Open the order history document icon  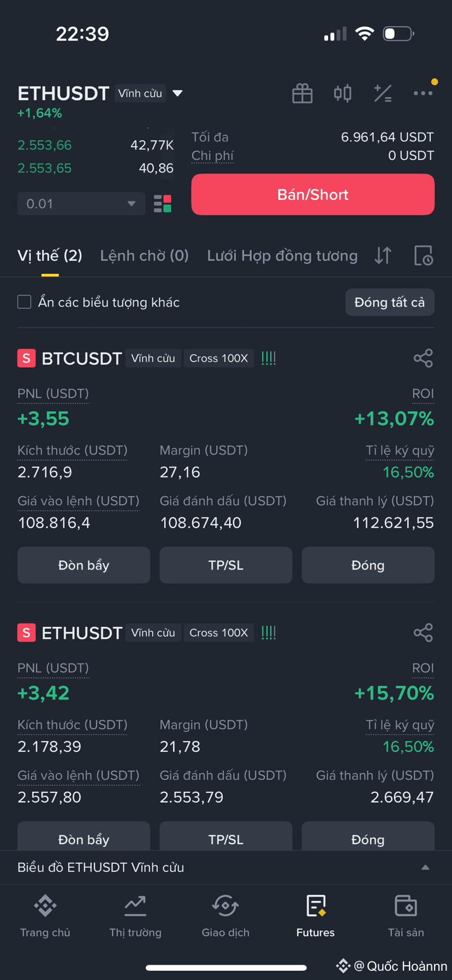tap(423, 255)
